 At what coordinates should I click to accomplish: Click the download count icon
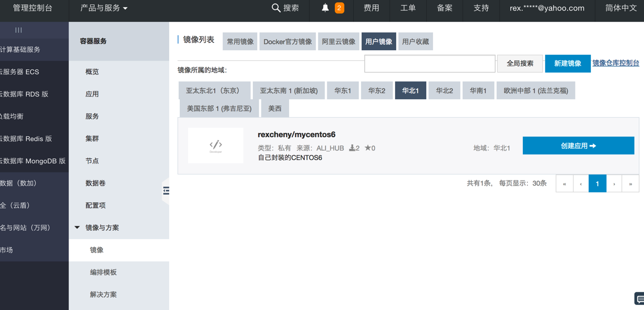[x=352, y=148]
